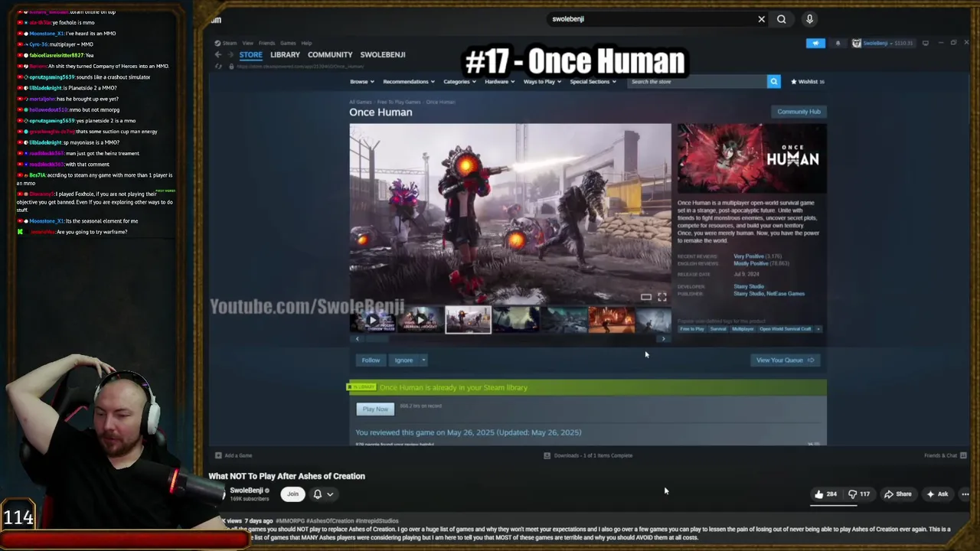Click the Starry Studio developer link

(749, 287)
